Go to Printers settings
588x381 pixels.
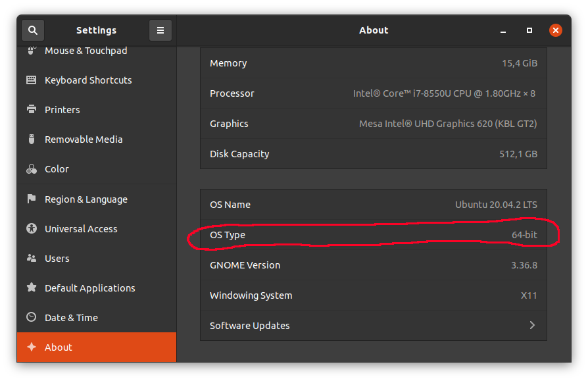[x=97, y=110]
